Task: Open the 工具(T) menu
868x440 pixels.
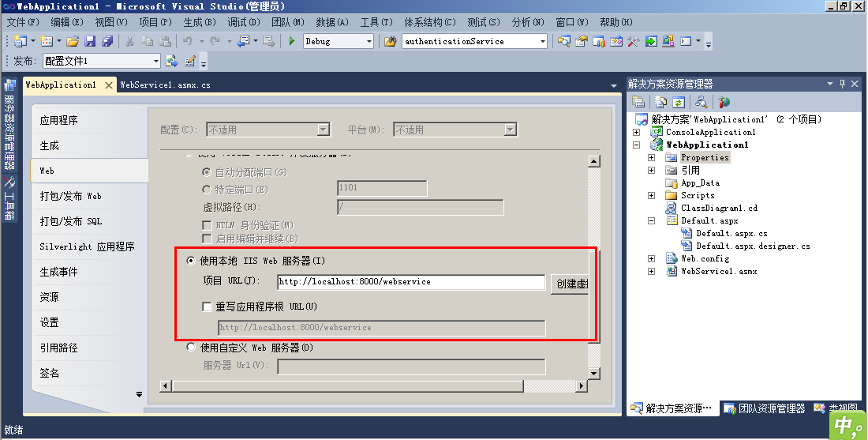Action: click(376, 22)
